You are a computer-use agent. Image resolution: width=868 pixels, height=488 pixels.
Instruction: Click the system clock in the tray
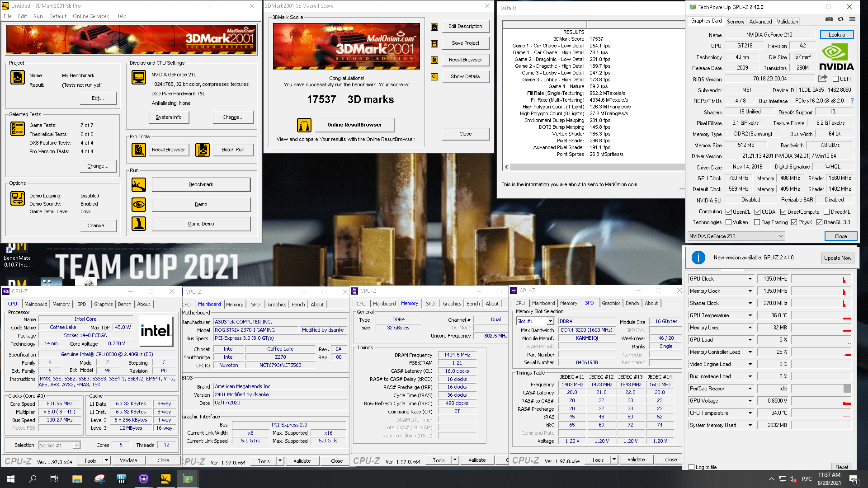point(829,479)
